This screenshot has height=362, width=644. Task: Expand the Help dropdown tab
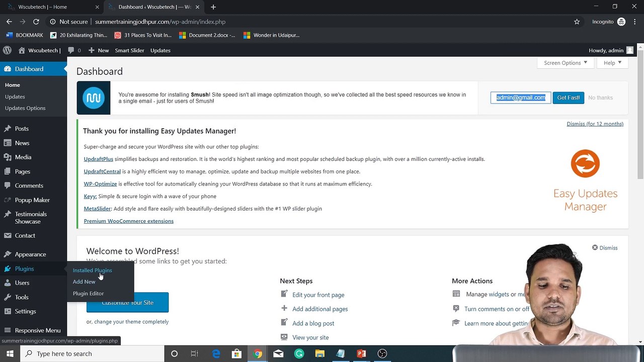(x=612, y=63)
